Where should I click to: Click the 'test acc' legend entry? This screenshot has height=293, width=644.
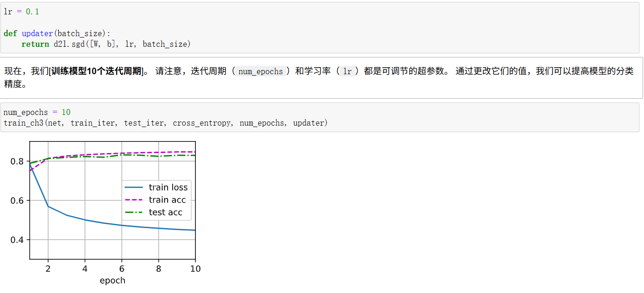153,212
